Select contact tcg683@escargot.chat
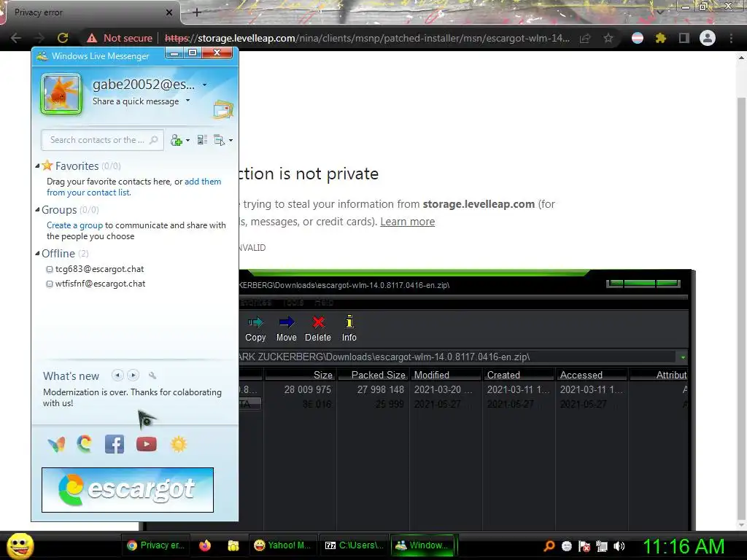Screen dimensions: 747x560 click(99, 269)
